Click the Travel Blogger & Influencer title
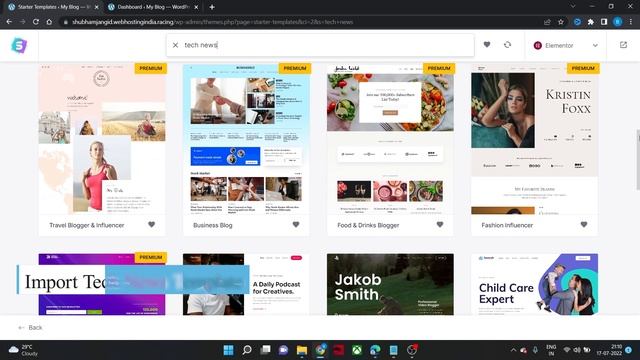 click(87, 225)
